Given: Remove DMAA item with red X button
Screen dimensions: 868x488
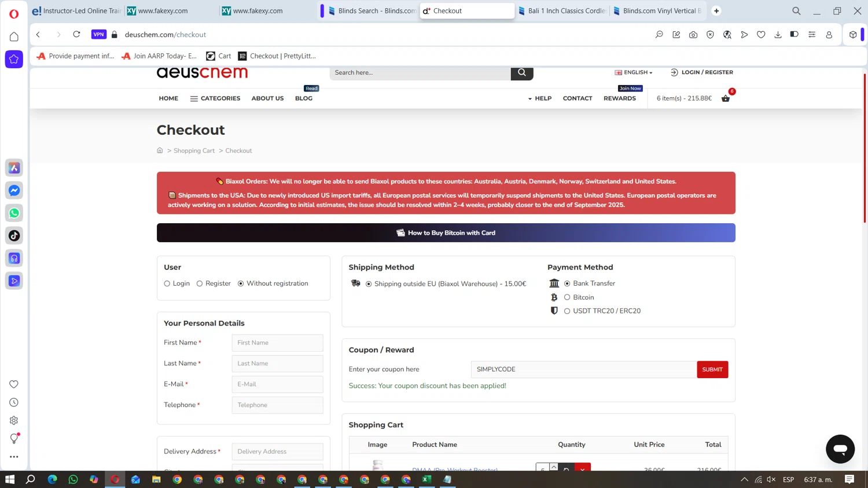Looking at the screenshot, I should (583, 467).
